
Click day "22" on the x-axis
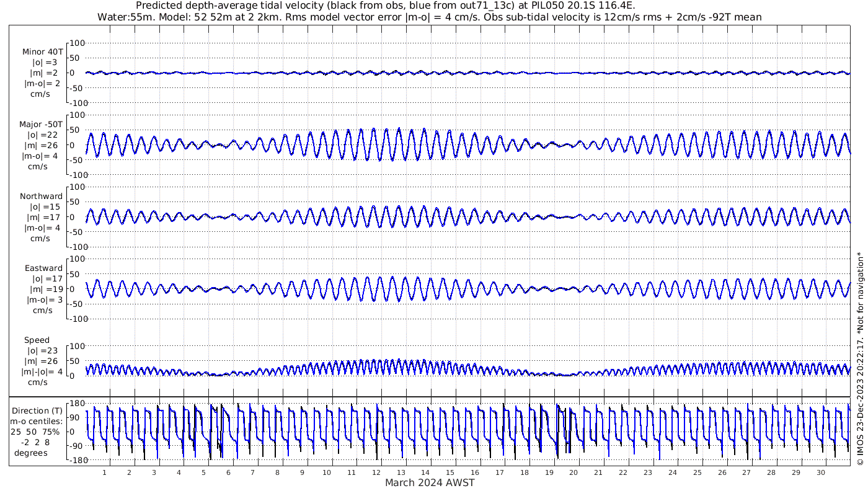click(x=623, y=472)
